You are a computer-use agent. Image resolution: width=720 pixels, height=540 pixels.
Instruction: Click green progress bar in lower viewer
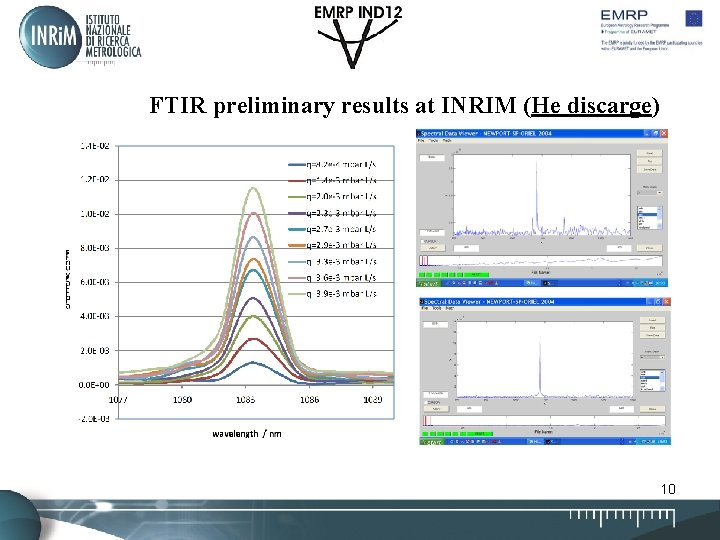click(x=457, y=433)
